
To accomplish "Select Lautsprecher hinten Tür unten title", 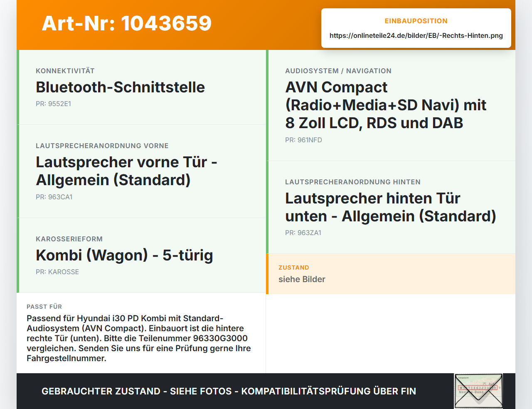I will [391, 207].
